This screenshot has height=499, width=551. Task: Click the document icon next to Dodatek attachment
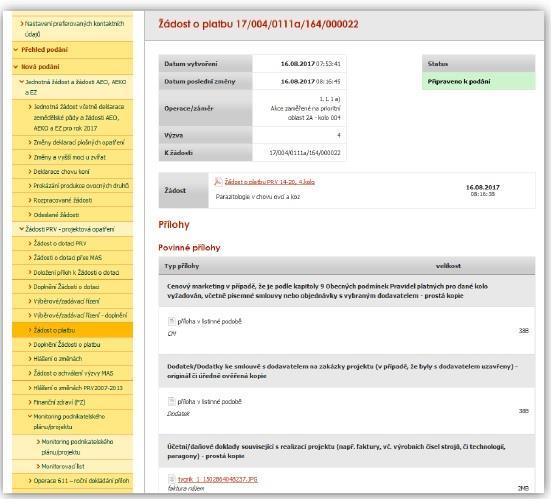pyautogui.click(x=171, y=401)
